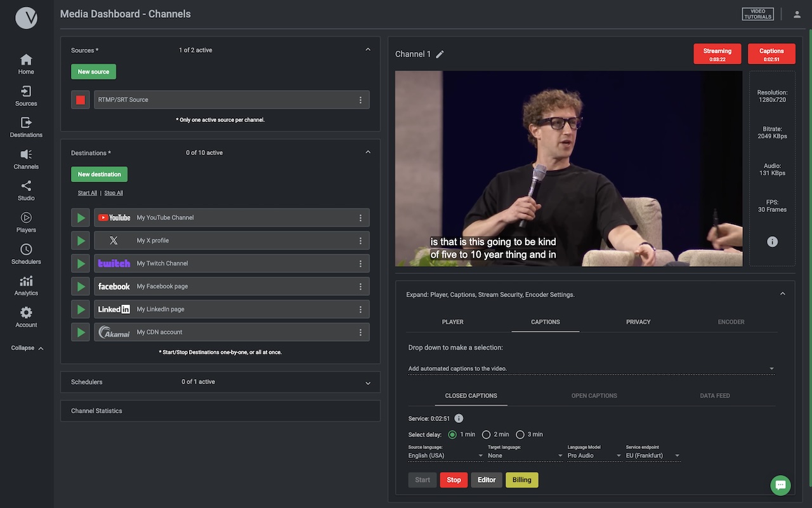Open the chat support bubble
The width and height of the screenshot is (812, 508).
[x=780, y=485]
